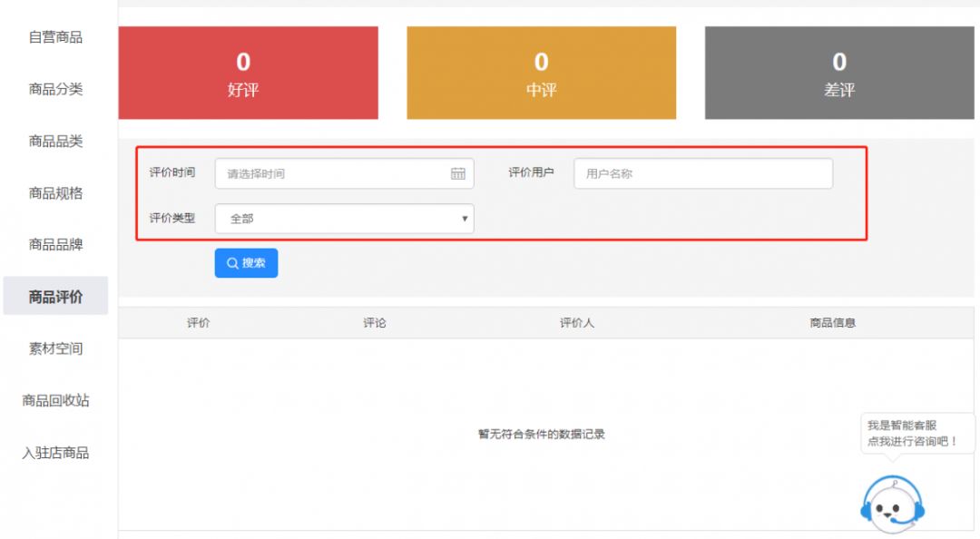Select 商品规格 in the sidebar
The image size is (980, 539).
click(x=54, y=192)
